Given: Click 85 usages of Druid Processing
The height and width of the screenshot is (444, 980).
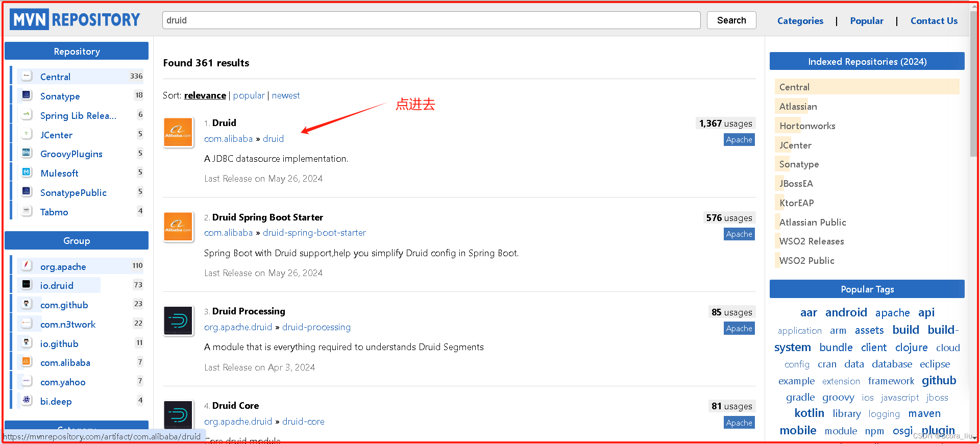Looking at the screenshot, I should [732, 312].
